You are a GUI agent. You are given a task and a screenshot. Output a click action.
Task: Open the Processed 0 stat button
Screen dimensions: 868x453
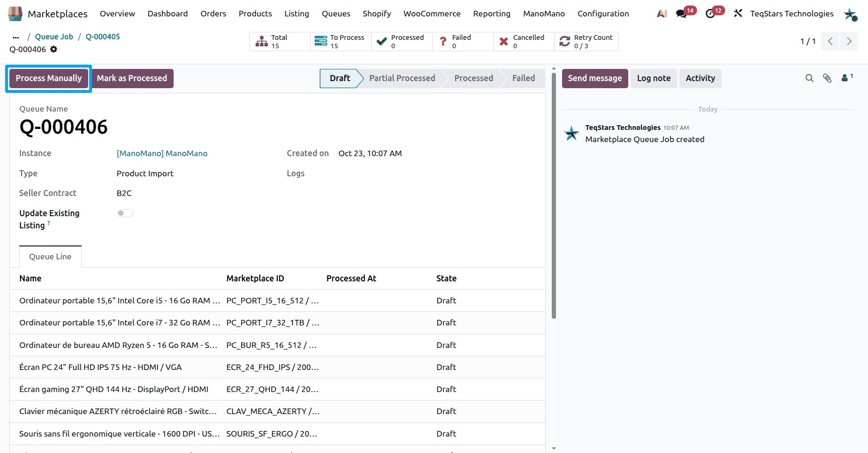402,41
